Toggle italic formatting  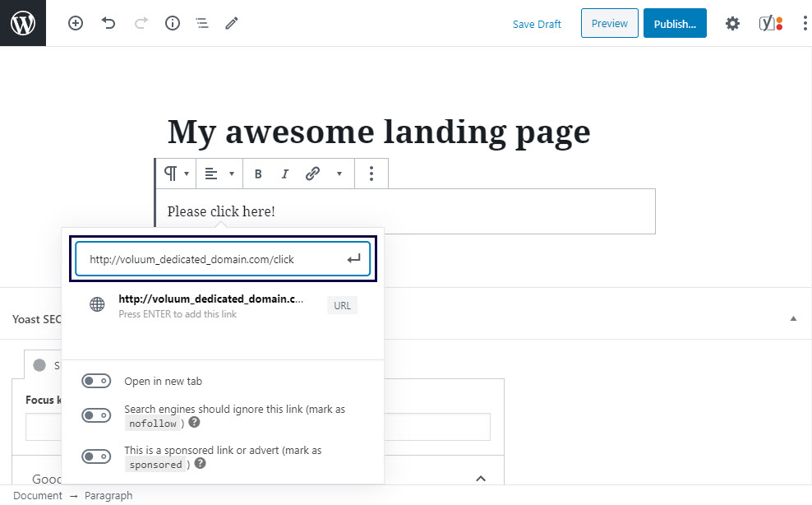(284, 174)
